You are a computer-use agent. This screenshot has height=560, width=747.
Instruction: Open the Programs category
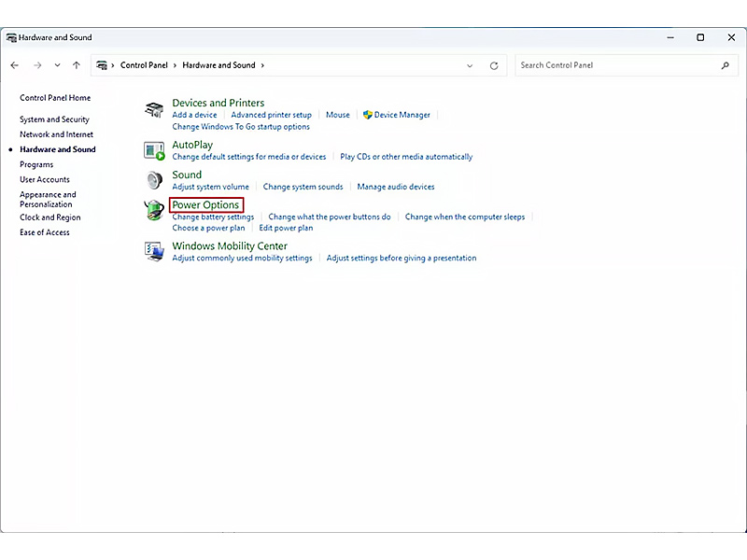[36, 164]
